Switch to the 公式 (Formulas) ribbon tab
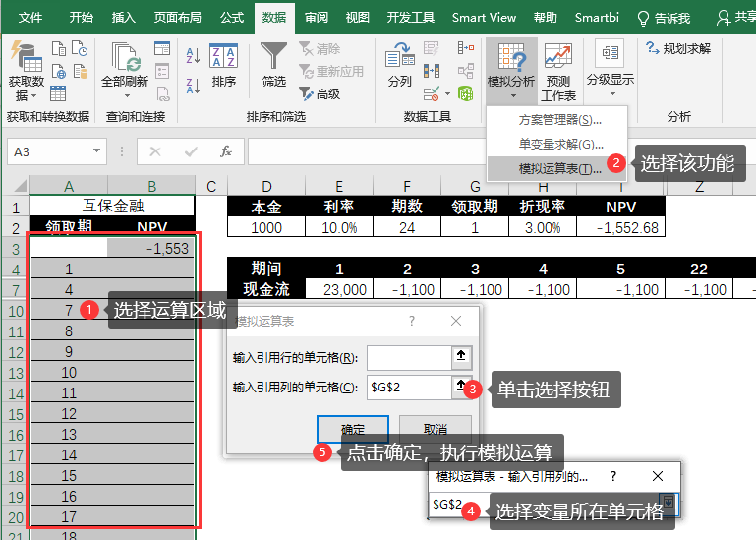756x540 pixels. point(232,18)
